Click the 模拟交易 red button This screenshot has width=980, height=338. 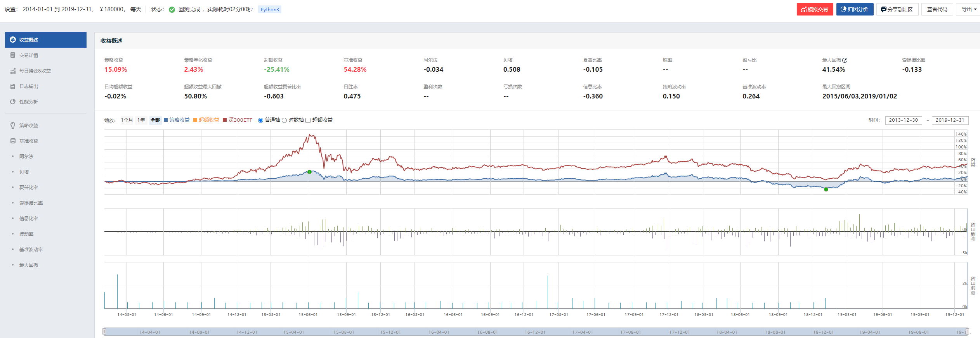coord(815,9)
